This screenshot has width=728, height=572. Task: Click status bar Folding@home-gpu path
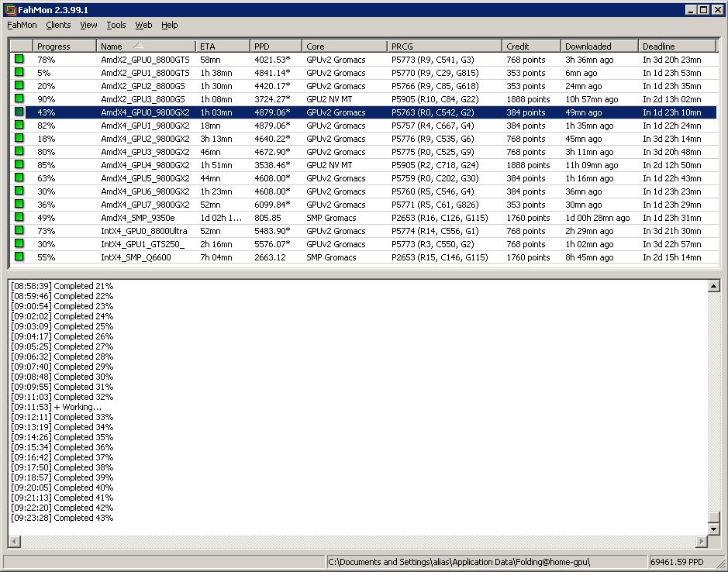tap(459, 562)
